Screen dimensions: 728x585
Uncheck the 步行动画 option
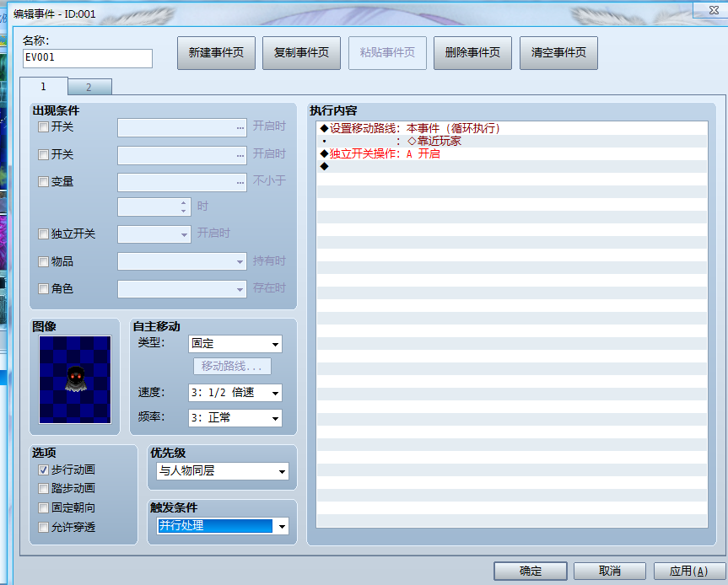(x=43, y=470)
